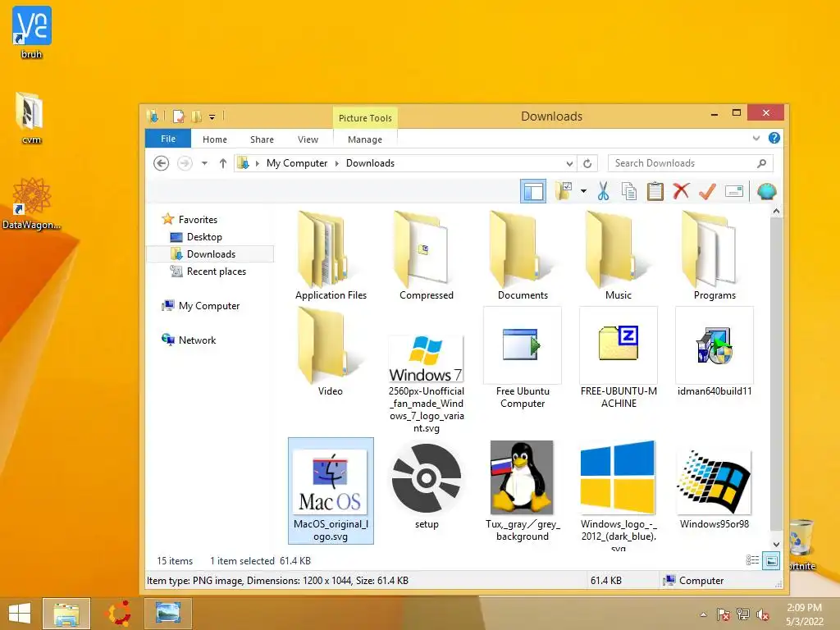Show hidden tray icons arrow
The height and width of the screenshot is (630, 840).
703,614
